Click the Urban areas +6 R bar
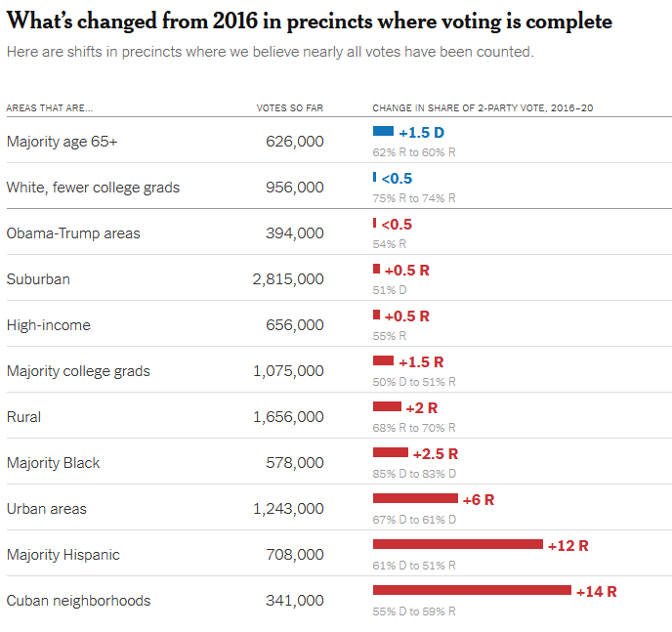This screenshot has height=632, width=672. click(x=415, y=498)
